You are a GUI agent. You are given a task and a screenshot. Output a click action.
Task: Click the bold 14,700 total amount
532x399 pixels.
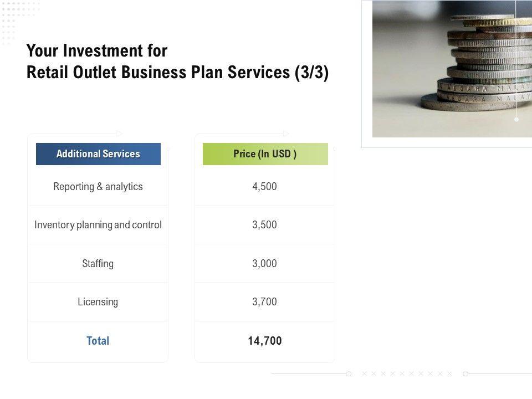coord(265,341)
